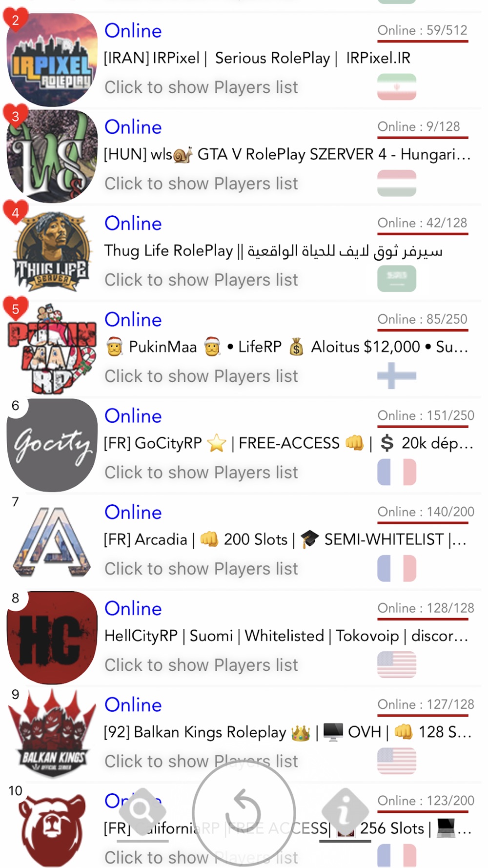Unfavorite the PukinMaa server heart badge

click(x=16, y=309)
